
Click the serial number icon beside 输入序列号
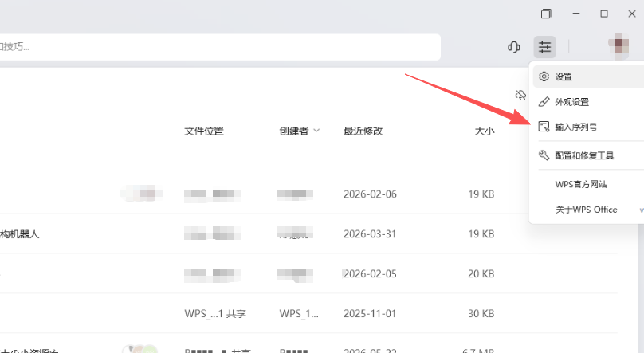544,127
